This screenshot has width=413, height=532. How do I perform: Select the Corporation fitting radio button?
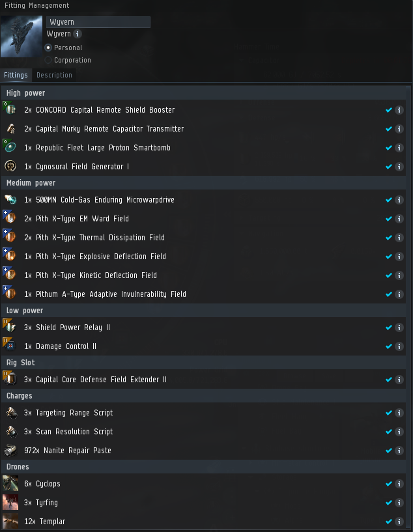coord(48,60)
